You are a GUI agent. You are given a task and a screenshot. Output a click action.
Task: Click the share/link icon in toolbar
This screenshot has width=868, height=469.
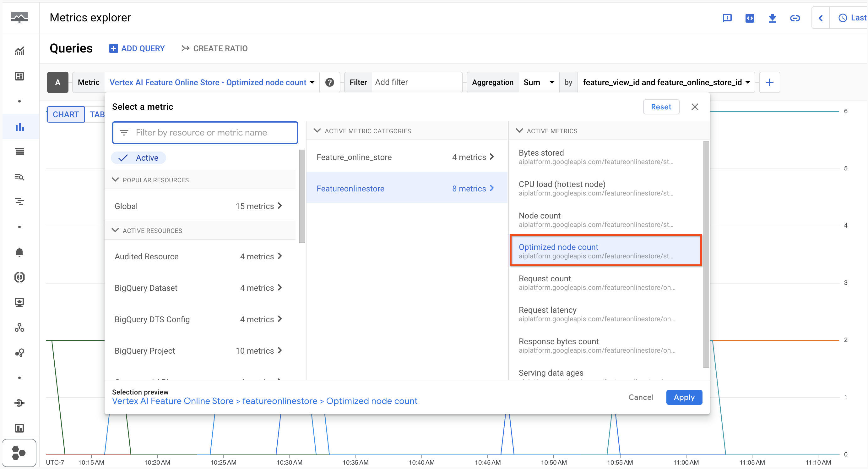click(795, 17)
